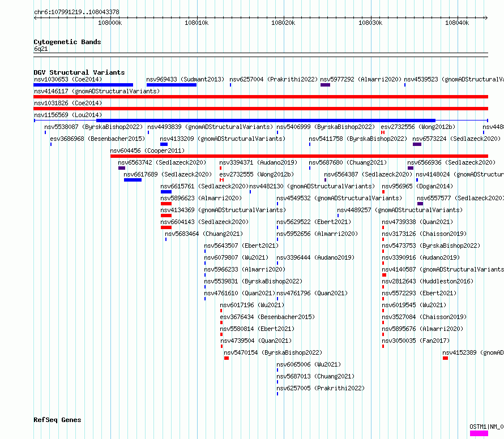Viewport: 504px width, 439px height.
Task: Open variant nsv969433 (Sudmant2013)
Action: coord(185,79)
